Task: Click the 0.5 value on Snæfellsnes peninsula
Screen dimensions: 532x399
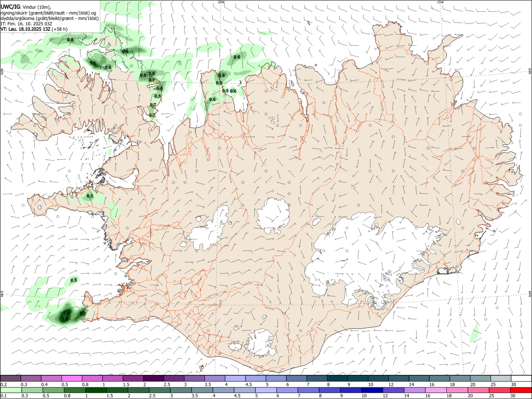Action: 90,196
